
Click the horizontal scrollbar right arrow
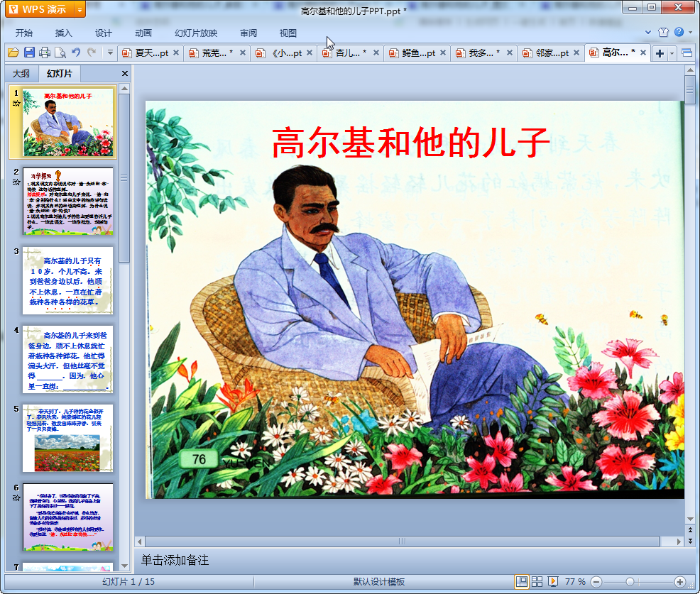coord(679,541)
